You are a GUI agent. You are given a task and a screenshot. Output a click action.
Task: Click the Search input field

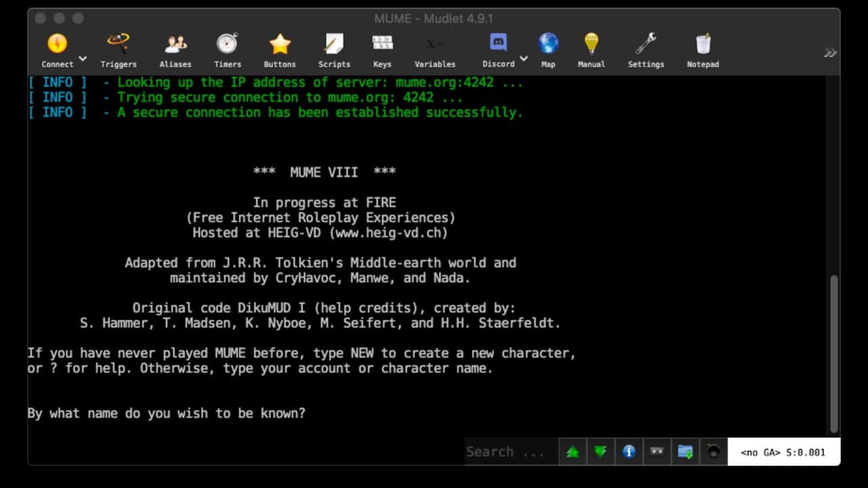point(509,451)
